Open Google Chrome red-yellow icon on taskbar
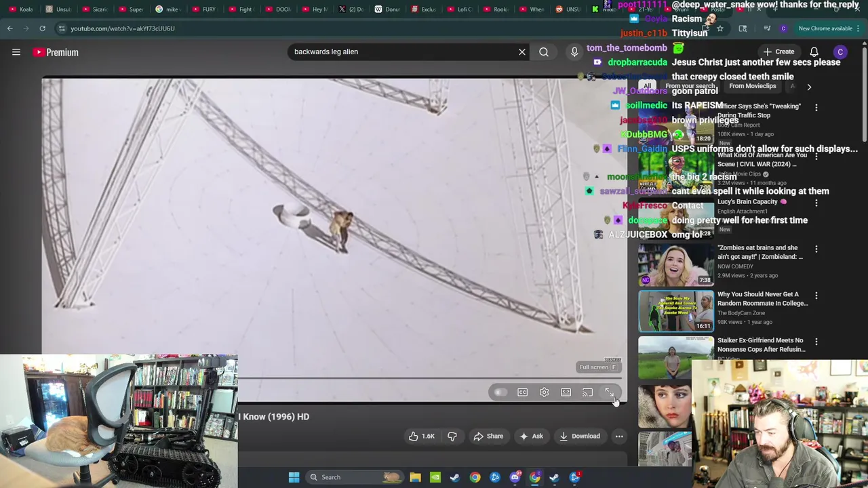Screen dimensions: 868x488 475,477
